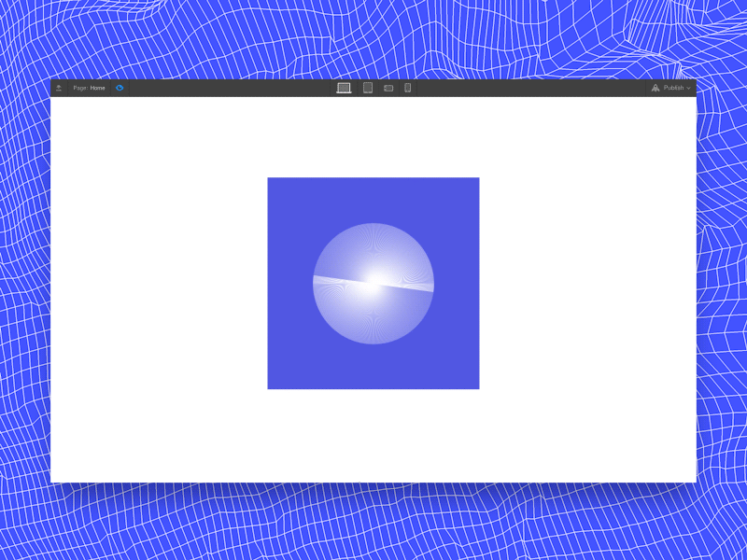Switch to the tablet breakpoint view

(x=368, y=88)
